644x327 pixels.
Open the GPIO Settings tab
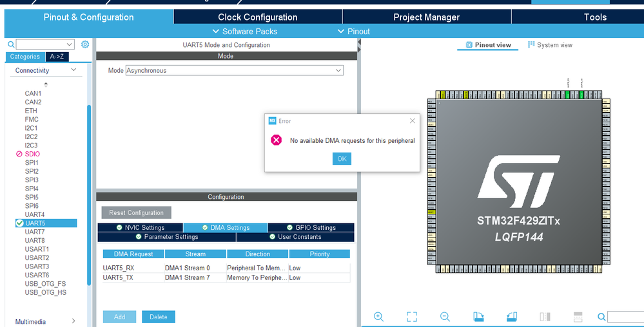tap(311, 227)
